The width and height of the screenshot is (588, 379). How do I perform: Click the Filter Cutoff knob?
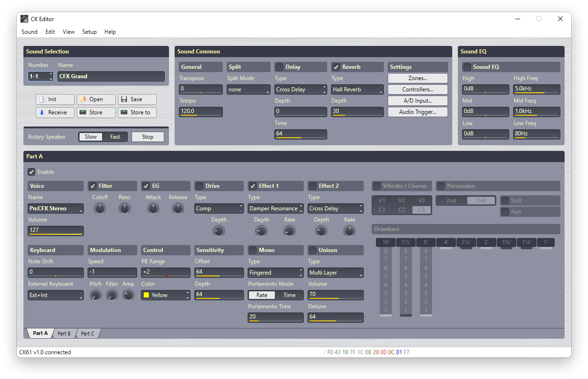pos(100,208)
